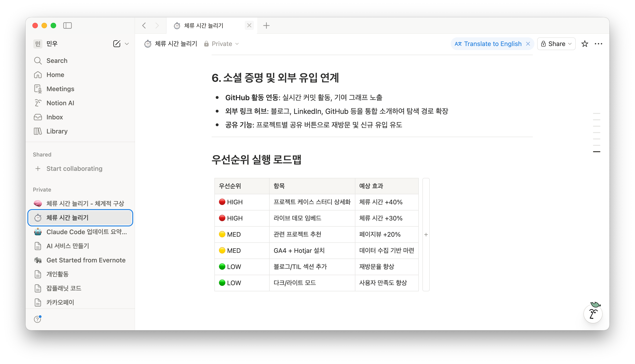Click the cell 라이브 데모 임베드
This screenshot has width=635, height=364.
pos(312,218)
